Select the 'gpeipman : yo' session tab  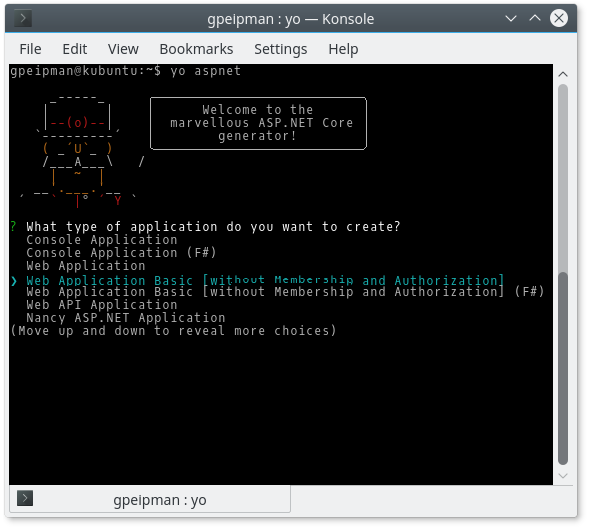[x=150, y=499]
